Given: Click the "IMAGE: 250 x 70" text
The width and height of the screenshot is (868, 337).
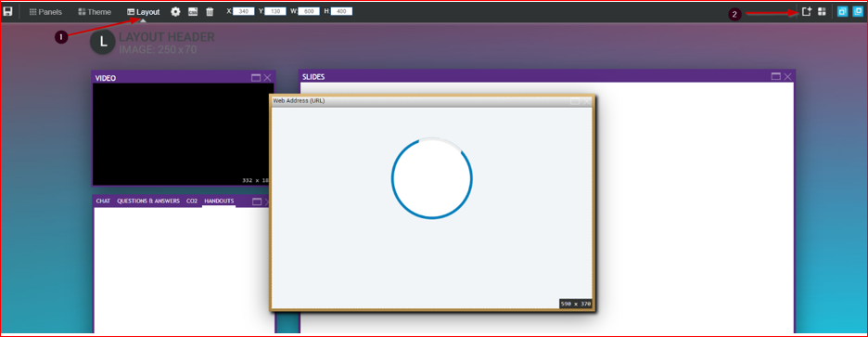Looking at the screenshot, I should coord(158,50).
